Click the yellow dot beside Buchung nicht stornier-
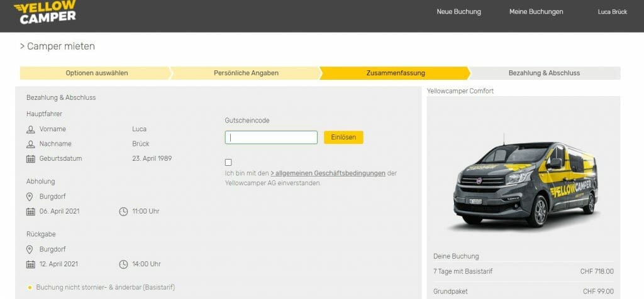This screenshot has height=299, width=644. (x=30, y=288)
